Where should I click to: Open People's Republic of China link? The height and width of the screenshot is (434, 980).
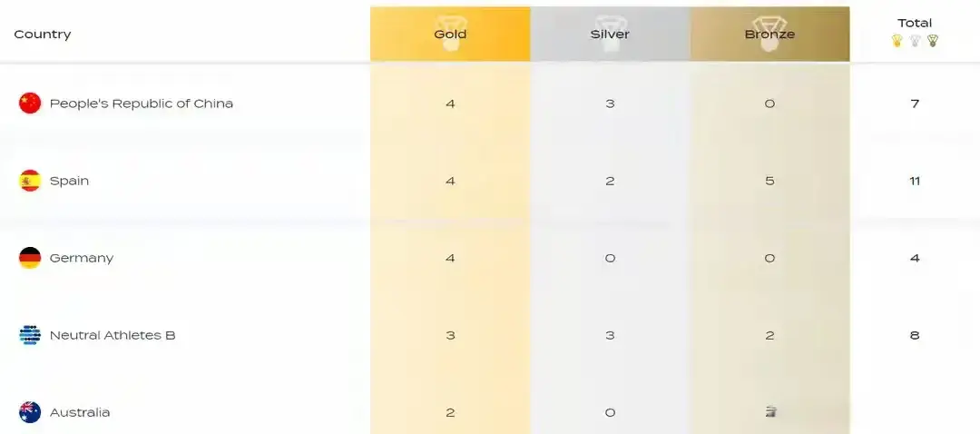coord(142,104)
